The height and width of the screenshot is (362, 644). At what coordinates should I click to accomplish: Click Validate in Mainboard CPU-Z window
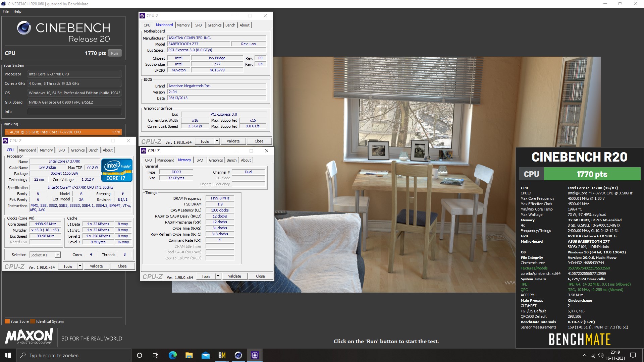click(x=233, y=141)
